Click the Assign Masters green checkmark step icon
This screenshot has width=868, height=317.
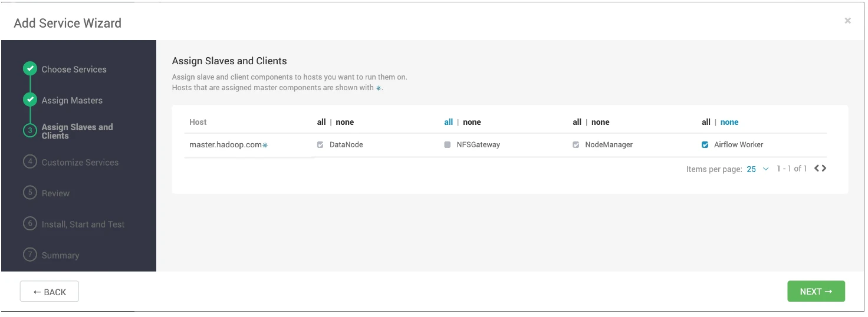[30, 100]
